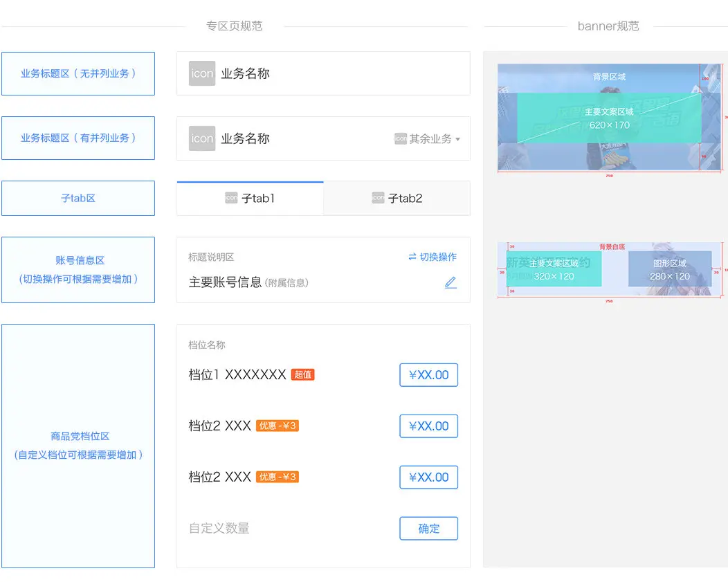Click the orange 超值 tag
Image resolution: width=728 pixels, height=582 pixels.
(302, 374)
